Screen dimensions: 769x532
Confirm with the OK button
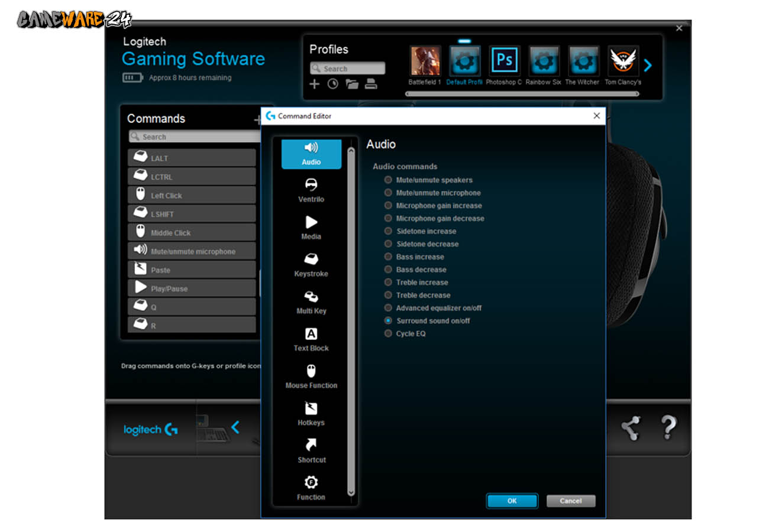512,501
